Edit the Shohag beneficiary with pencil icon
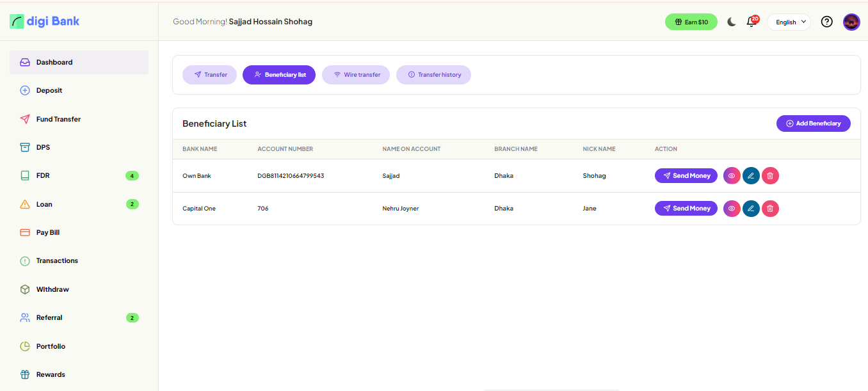 [751, 175]
